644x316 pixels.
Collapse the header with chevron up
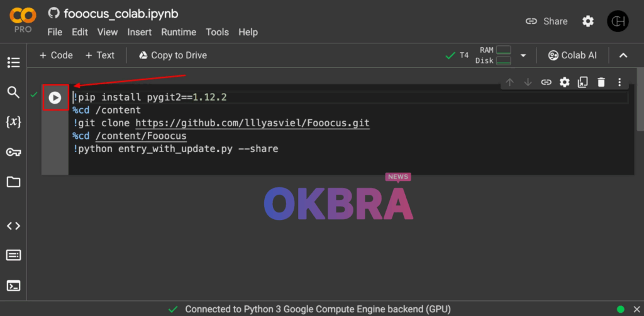pos(623,55)
